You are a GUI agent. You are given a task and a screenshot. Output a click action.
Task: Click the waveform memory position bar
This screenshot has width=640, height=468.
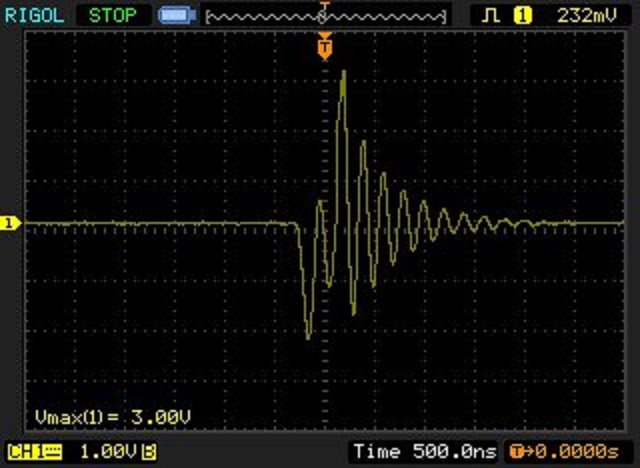tap(326, 16)
